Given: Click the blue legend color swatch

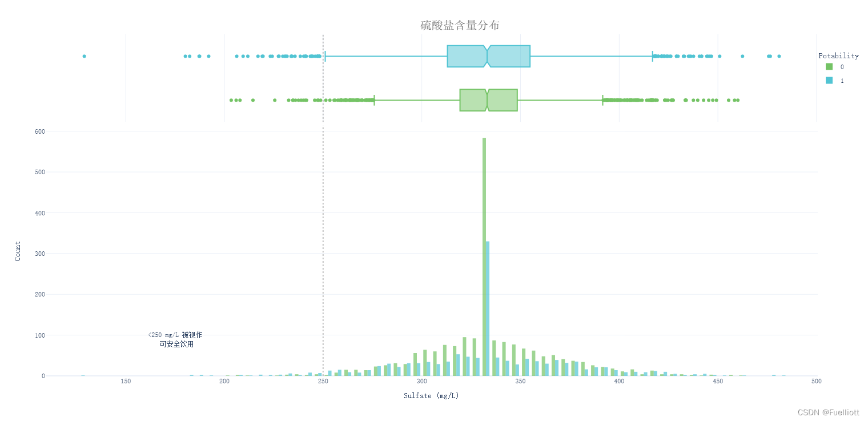Looking at the screenshot, I should click(829, 81).
